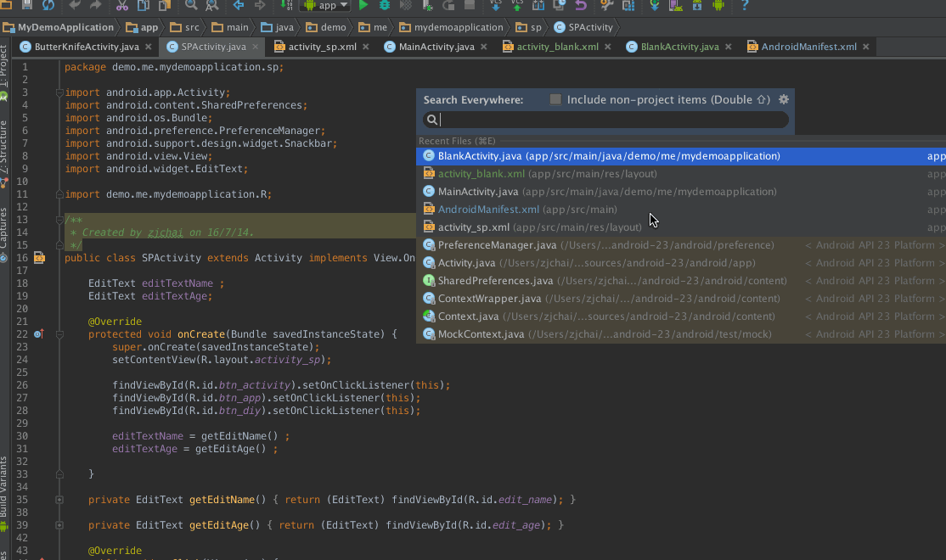Select BlankActivity.java in recent files
946x560 pixels.
681,156
